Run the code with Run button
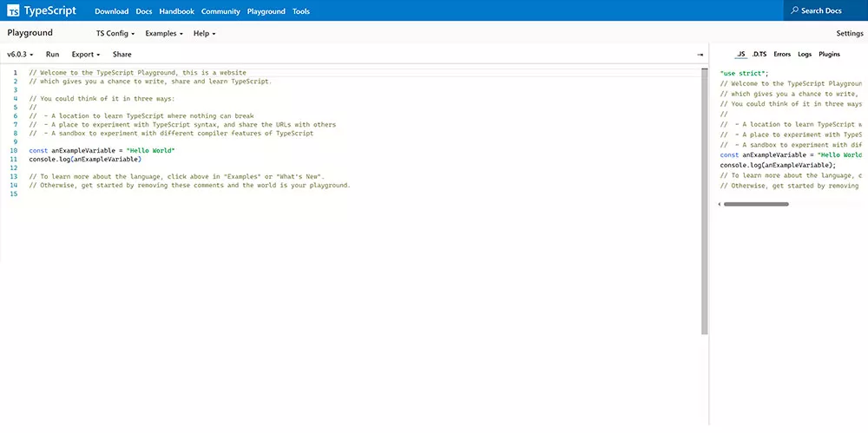 [53, 55]
